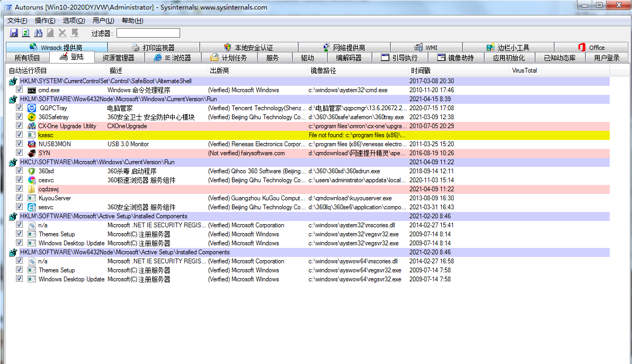Click the NUSB3MON entry icon
This screenshot has height=364, width=632.
tap(32, 144)
